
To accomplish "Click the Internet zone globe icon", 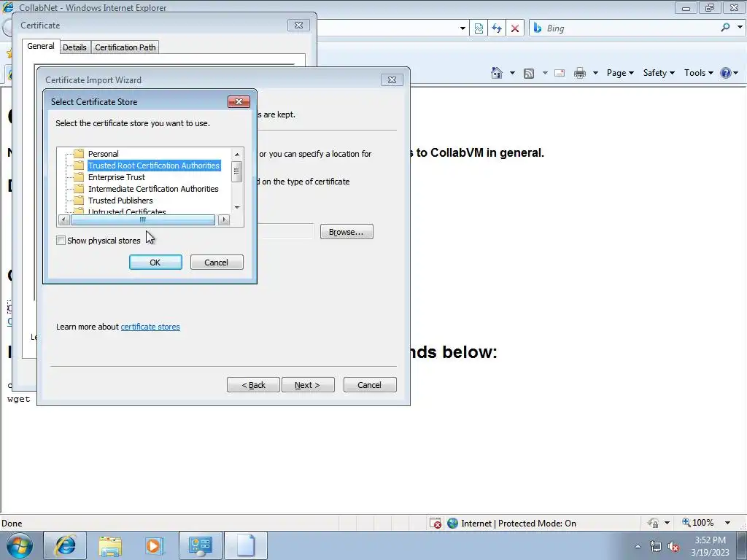I will (x=452, y=524).
